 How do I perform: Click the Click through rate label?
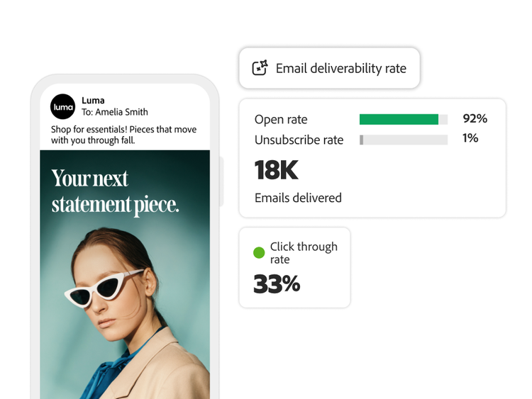tap(303, 253)
